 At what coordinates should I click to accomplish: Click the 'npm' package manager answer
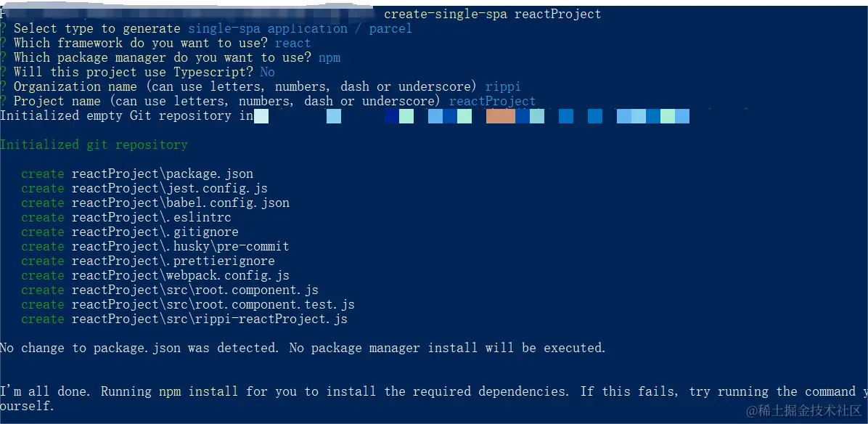coord(329,57)
